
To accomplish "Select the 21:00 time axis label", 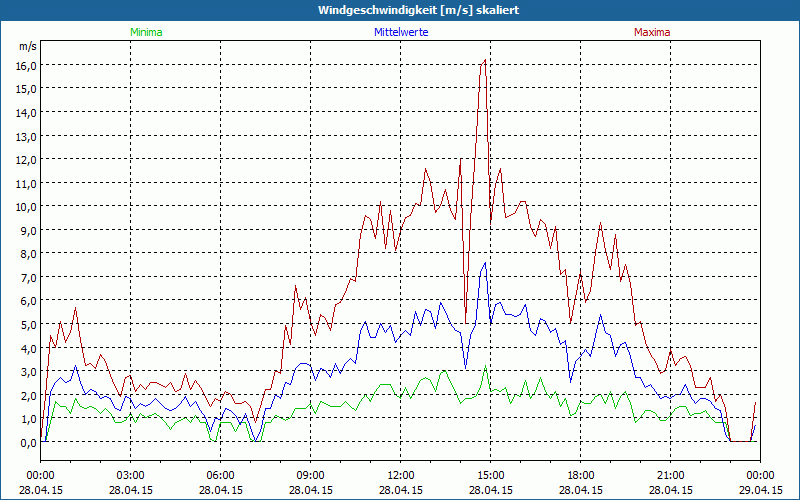I will pyautogui.click(x=671, y=475).
